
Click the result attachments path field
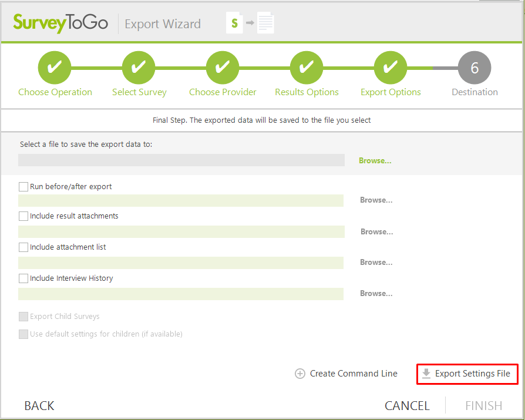coord(181,232)
